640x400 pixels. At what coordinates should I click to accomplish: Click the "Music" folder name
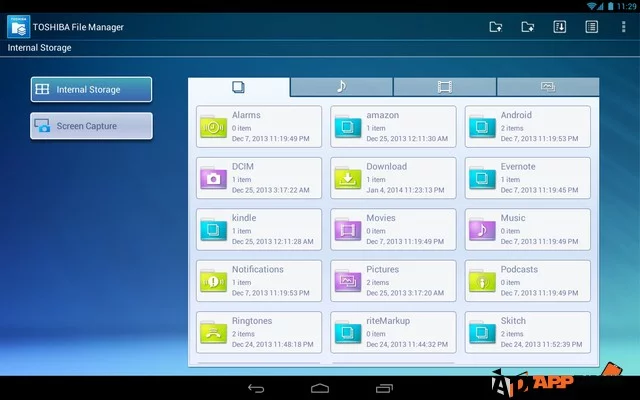(x=513, y=218)
